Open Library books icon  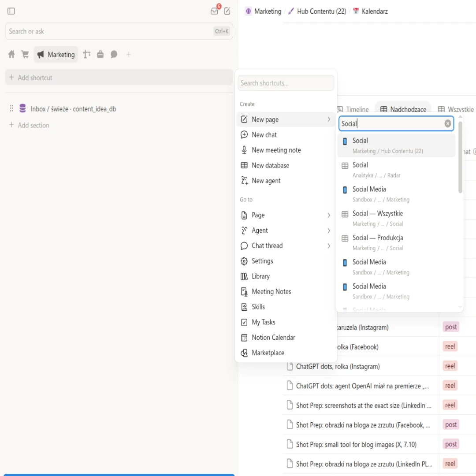coord(244,276)
